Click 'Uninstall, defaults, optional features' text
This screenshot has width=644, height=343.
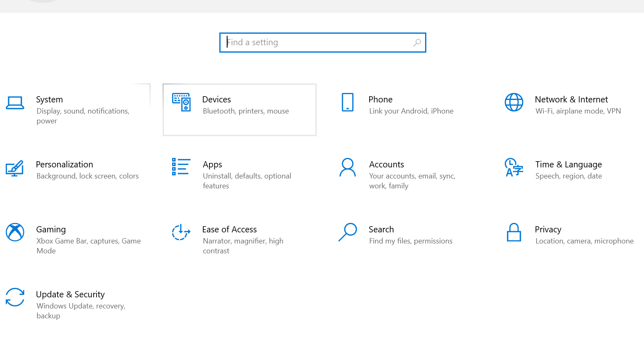247,181
